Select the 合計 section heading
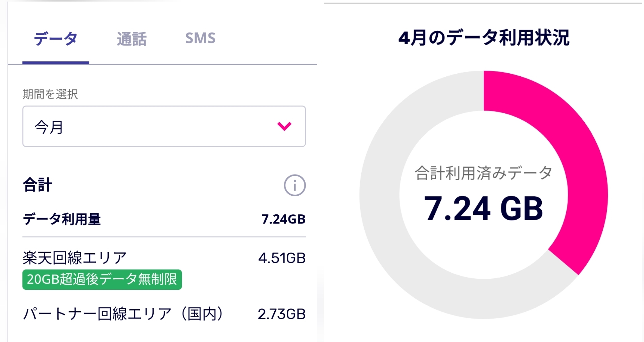 [x=38, y=185]
